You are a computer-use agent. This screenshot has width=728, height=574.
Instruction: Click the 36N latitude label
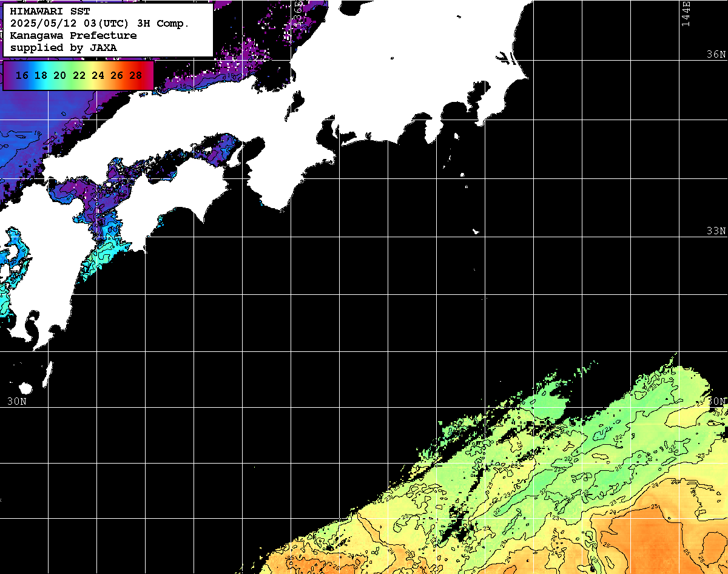[716, 55]
